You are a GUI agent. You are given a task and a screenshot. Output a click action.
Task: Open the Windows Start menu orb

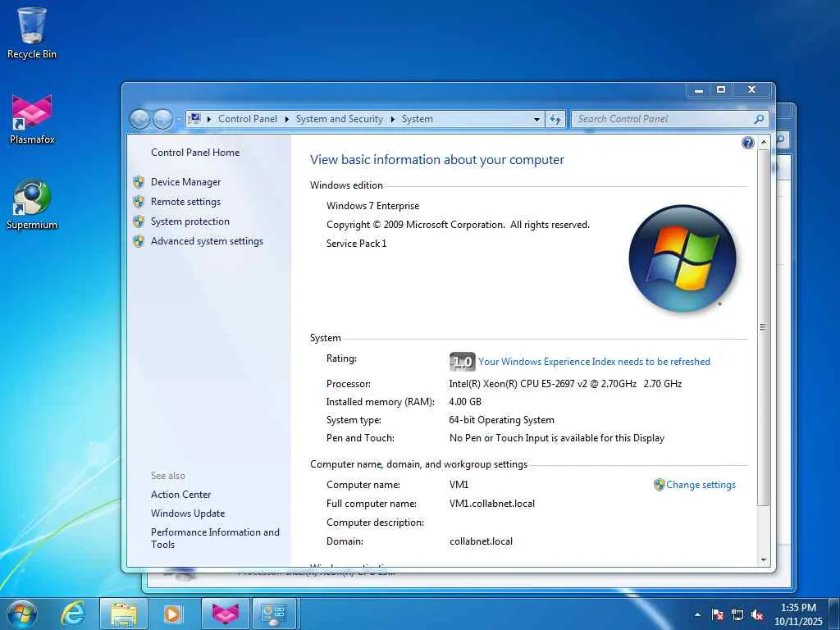pyautogui.click(x=22, y=614)
